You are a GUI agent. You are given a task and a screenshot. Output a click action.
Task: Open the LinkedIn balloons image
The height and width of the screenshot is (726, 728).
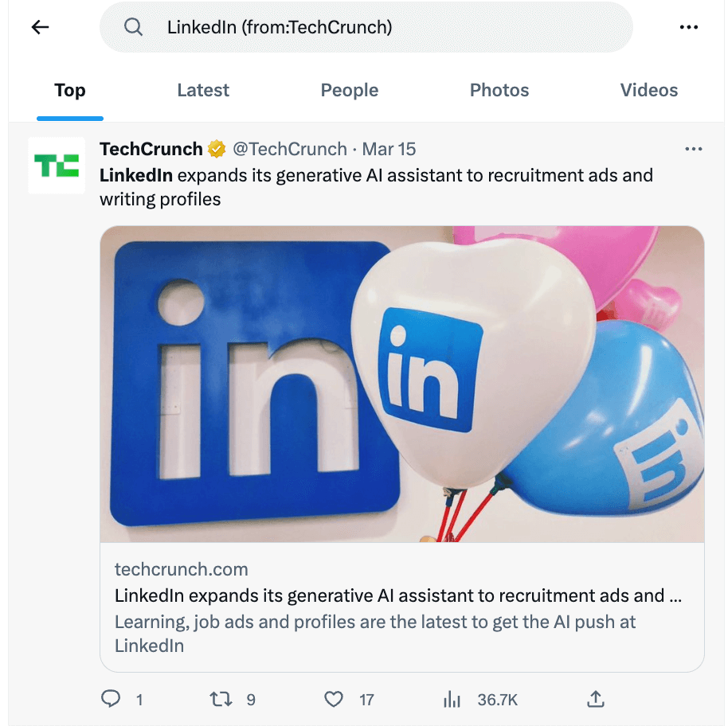[x=402, y=383]
